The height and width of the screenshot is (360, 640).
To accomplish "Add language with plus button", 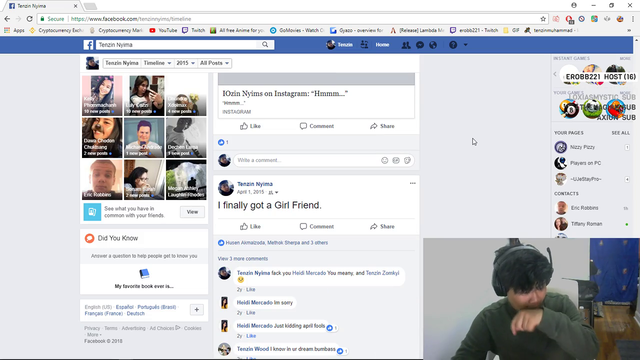I will 197,310.
